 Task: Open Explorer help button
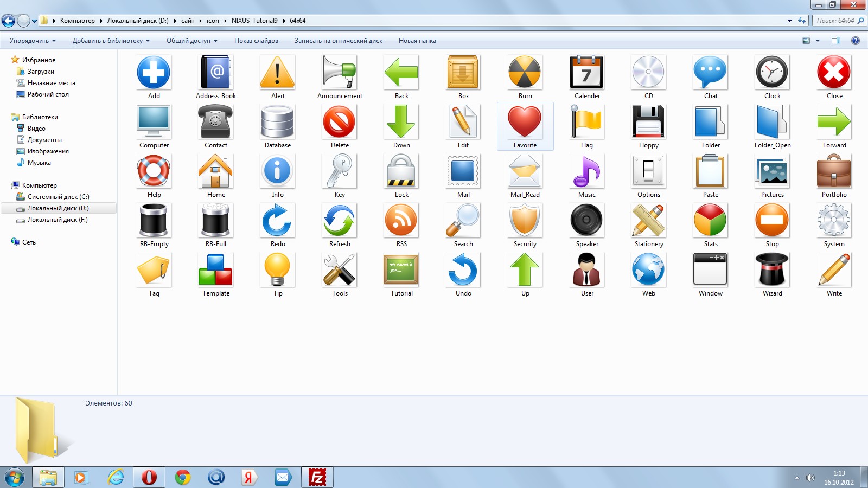pos(856,41)
